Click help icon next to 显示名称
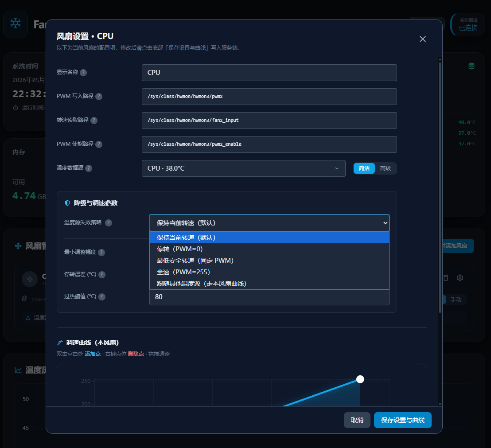The height and width of the screenshot is (448, 491). pos(83,73)
